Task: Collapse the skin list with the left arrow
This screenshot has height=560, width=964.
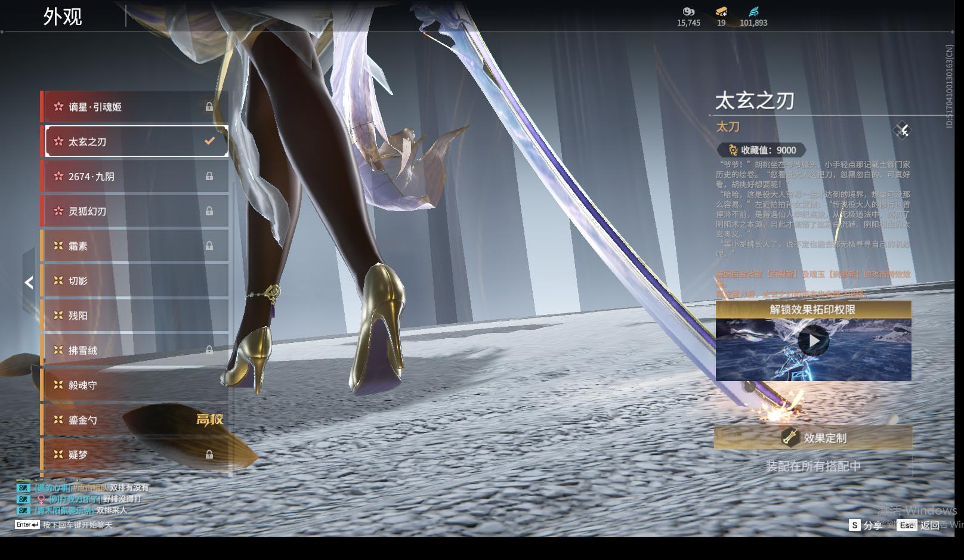Action: point(29,283)
